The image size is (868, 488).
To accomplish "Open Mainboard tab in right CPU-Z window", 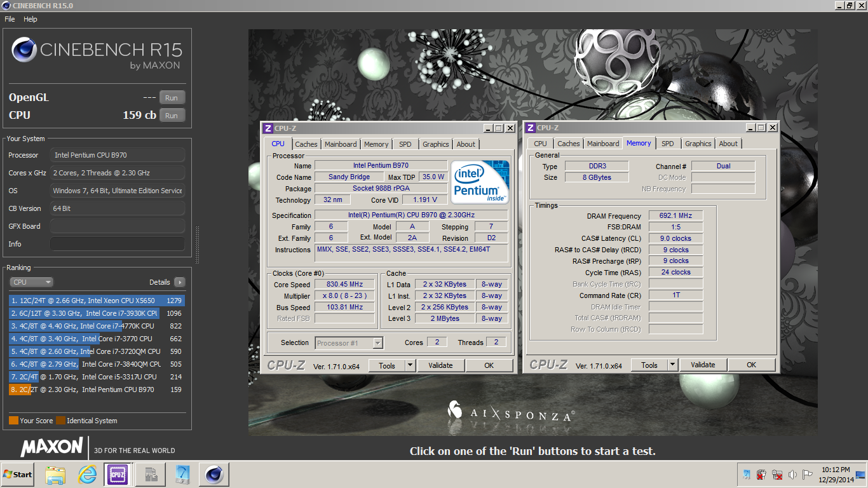I will click(603, 144).
